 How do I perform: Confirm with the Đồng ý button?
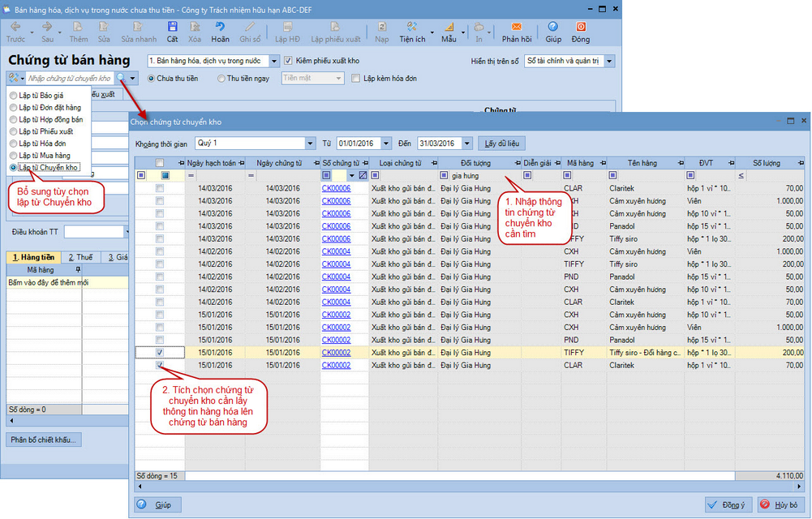point(728,504)
